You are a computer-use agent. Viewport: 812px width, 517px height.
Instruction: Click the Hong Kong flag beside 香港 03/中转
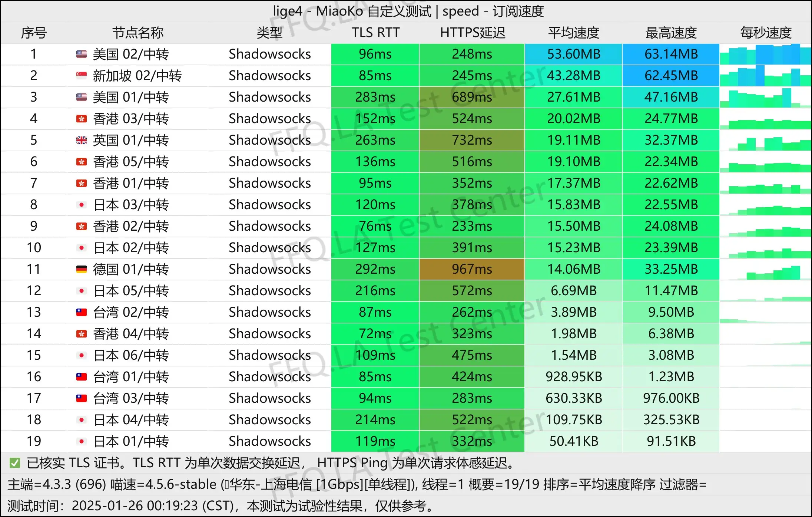pos(81,119)
